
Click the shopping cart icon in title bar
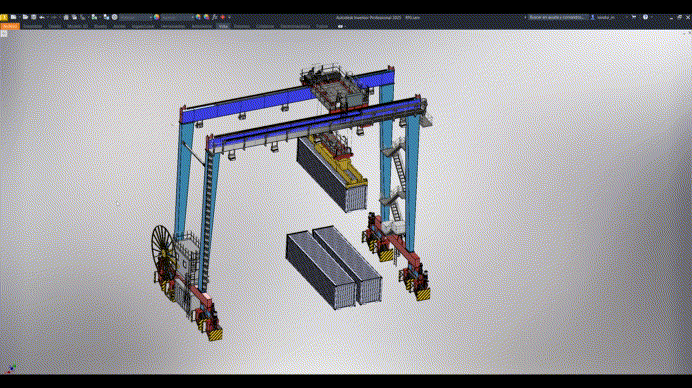coord(634,17)
